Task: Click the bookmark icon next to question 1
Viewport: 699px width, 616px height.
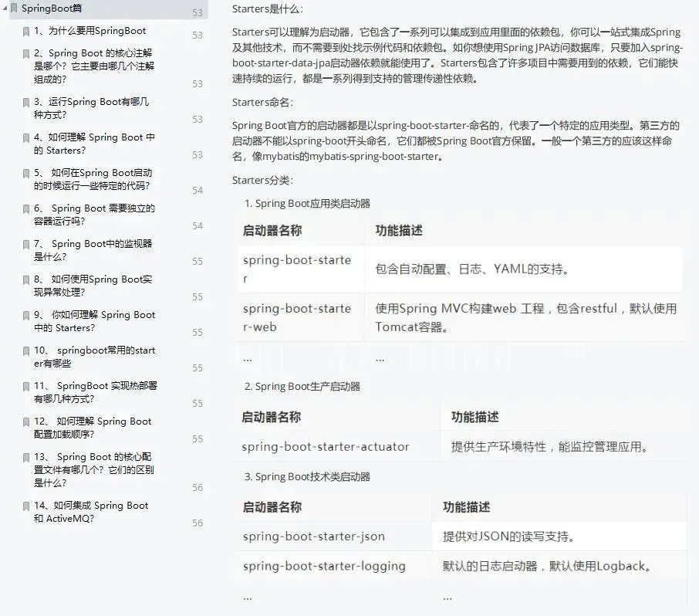Action: (x=26, y=29)
